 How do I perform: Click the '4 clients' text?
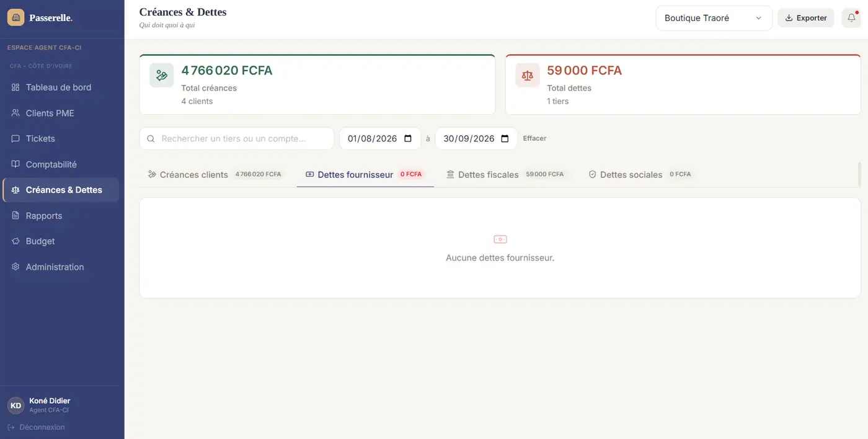197,102
